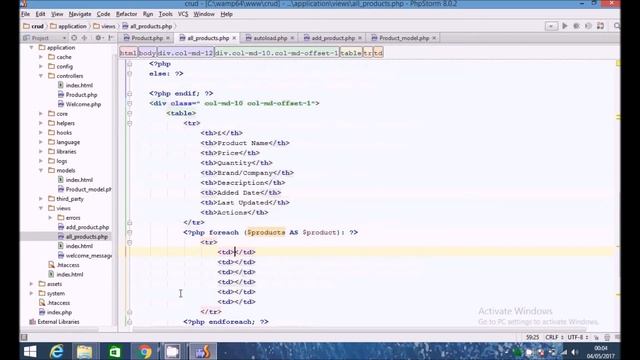Open the View menu
Screen dimensions: 640x360
57,14
